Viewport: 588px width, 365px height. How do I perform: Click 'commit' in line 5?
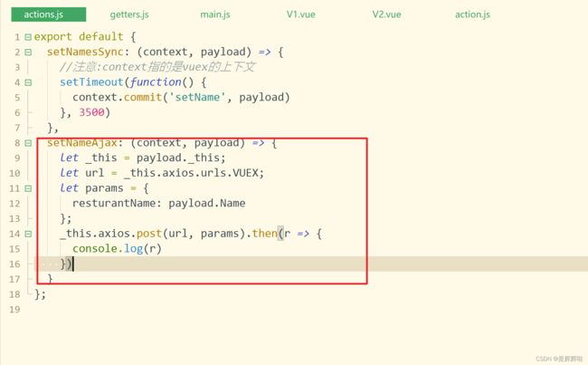(x=143, y=97)
